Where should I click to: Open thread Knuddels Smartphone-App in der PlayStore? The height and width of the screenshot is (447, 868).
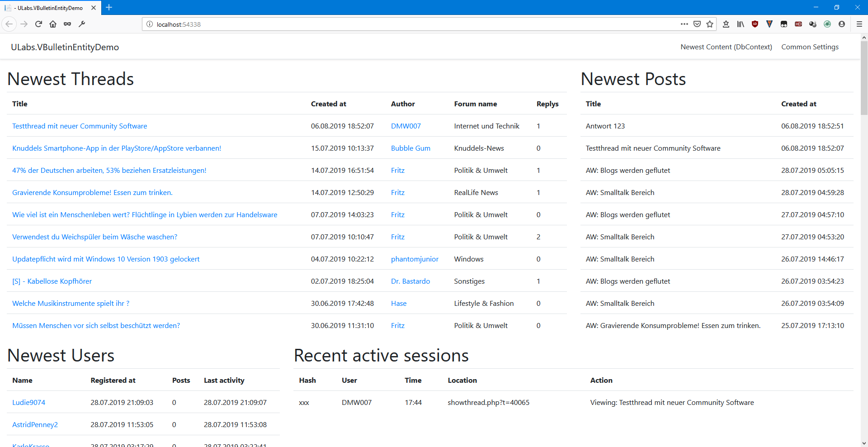coord(117,148)
